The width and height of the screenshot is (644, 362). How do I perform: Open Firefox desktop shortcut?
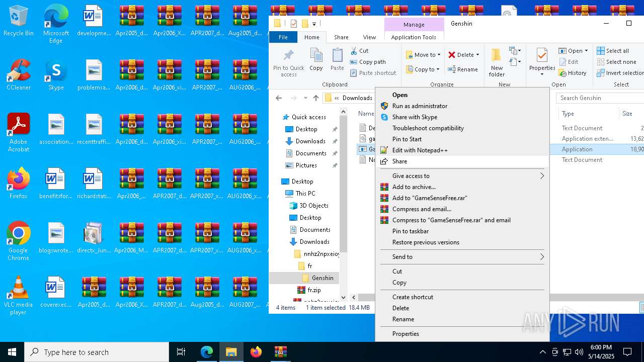[x=19, y=184]
